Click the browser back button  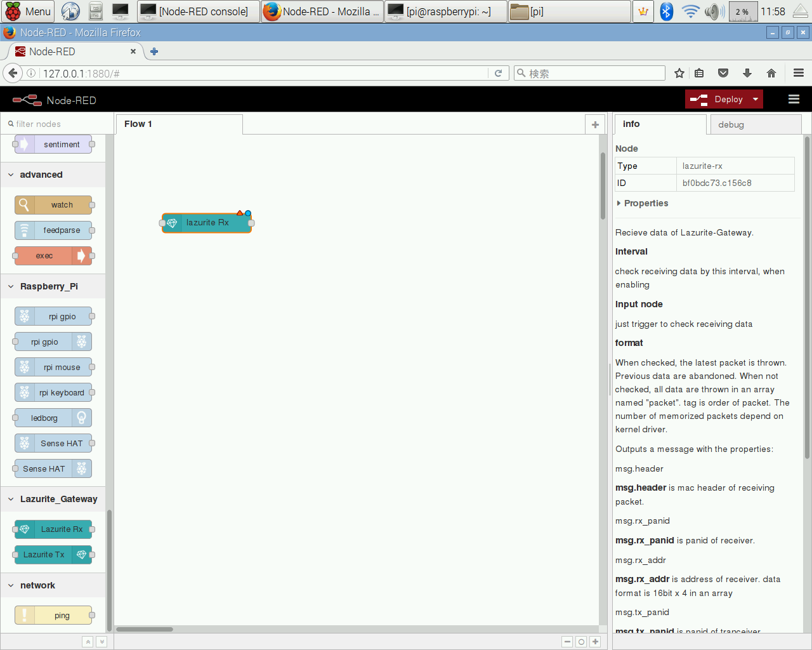13,73
